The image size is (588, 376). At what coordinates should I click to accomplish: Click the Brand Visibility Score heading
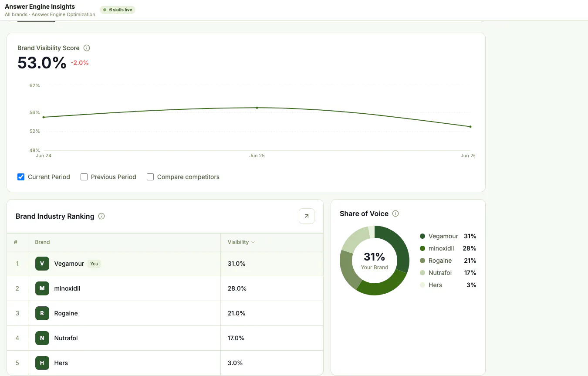(48, 48)
